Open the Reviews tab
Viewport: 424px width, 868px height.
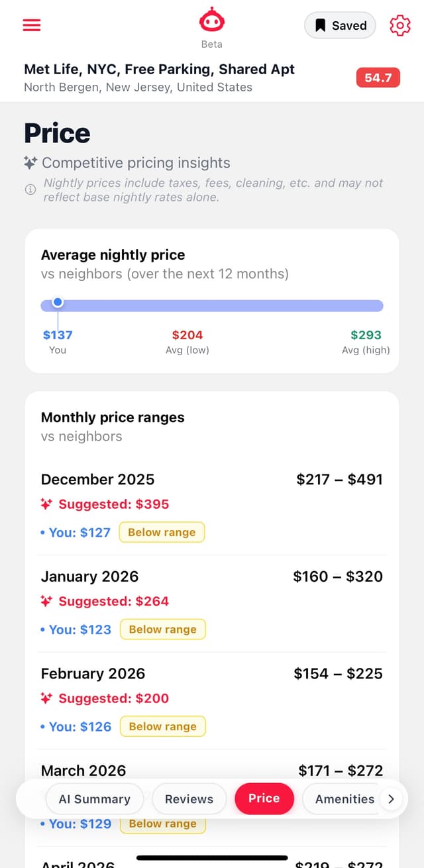189,798
